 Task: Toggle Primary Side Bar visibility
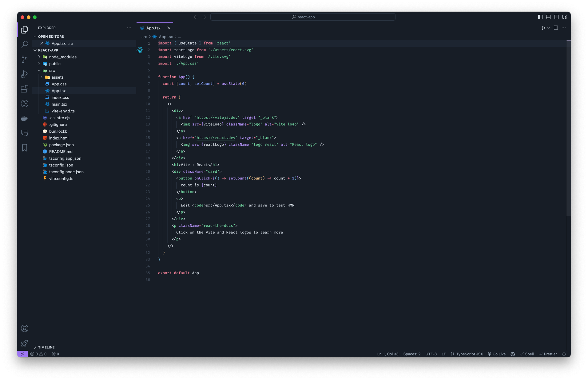coord(540,17)
